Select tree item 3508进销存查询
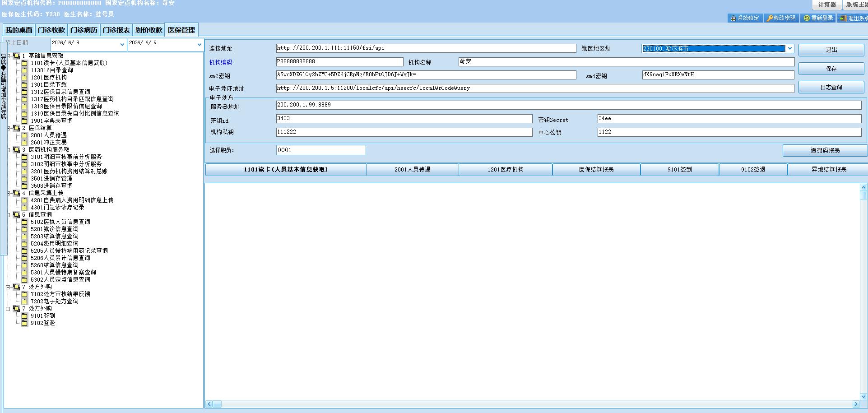 tap(51, 186)
